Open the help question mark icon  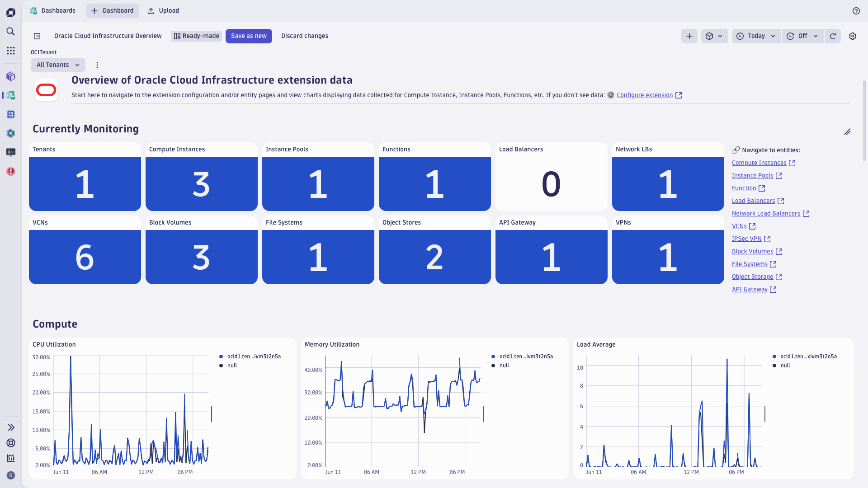click(x=856, y=11)
